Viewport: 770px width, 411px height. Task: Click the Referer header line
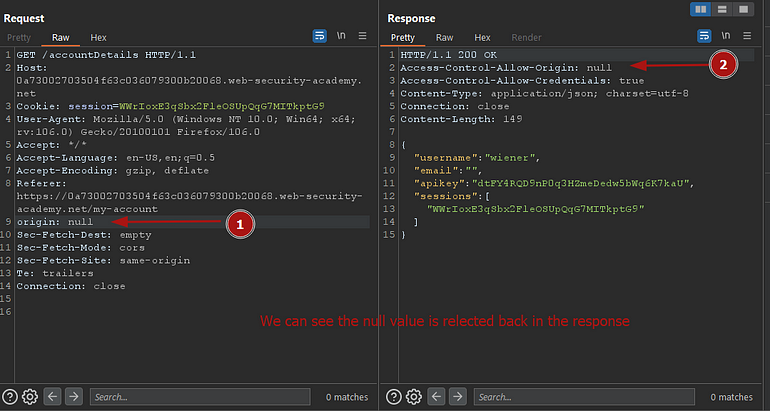tap(189, 196)
